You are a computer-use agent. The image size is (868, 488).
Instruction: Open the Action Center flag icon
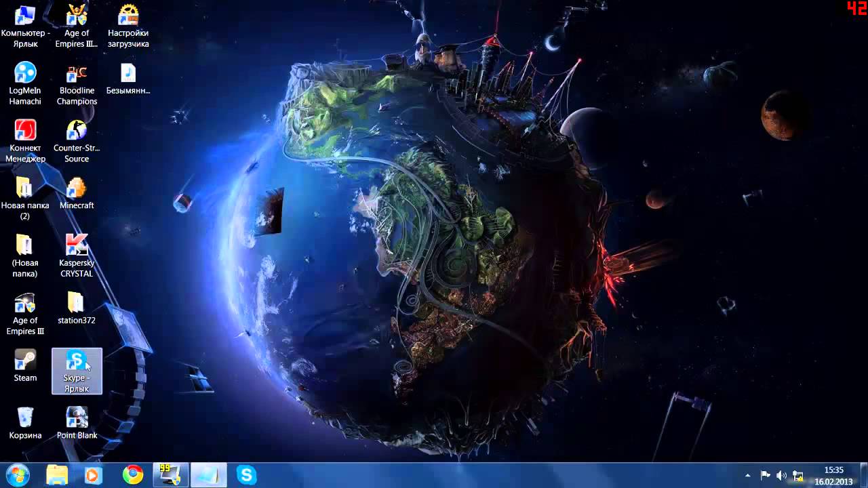click(x=766, y=476)
